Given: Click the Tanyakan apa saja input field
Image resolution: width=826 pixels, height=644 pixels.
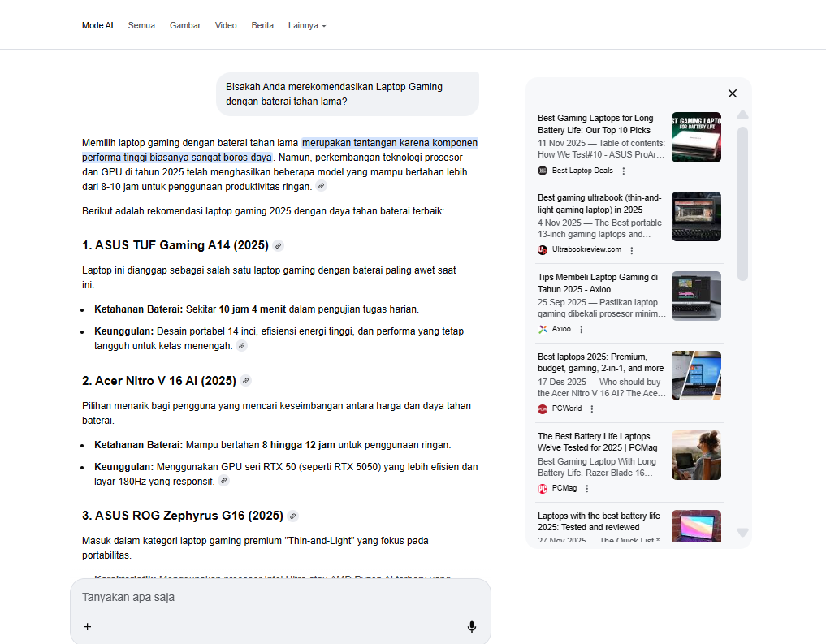Looking at the screenshot, I should (268, 597).
